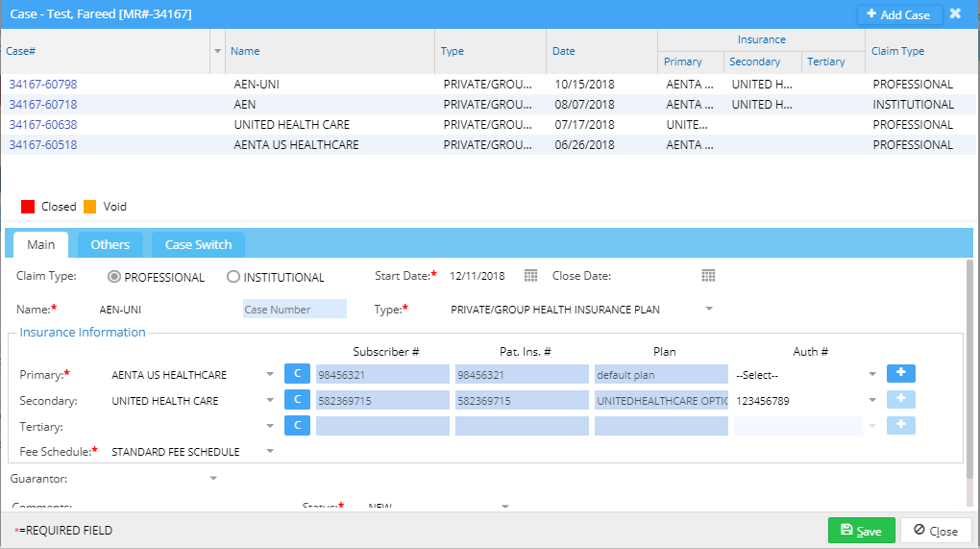Switch to the Others tab

[110, 245]
